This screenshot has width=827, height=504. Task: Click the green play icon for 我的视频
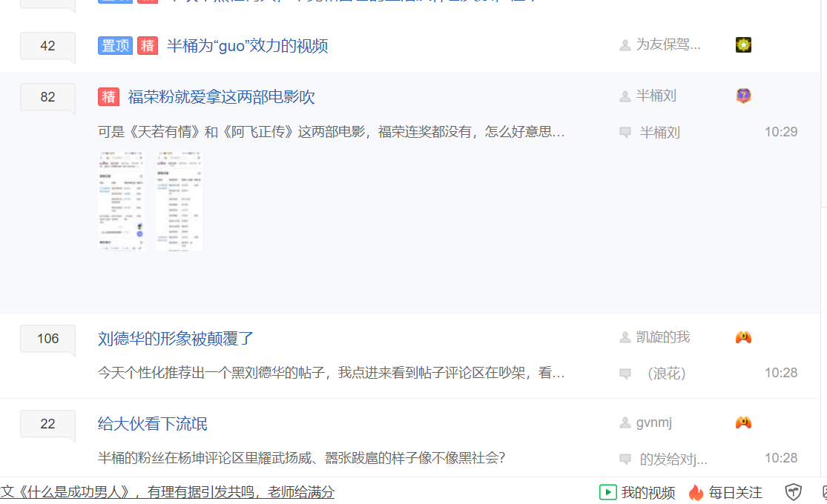(607, 492)
